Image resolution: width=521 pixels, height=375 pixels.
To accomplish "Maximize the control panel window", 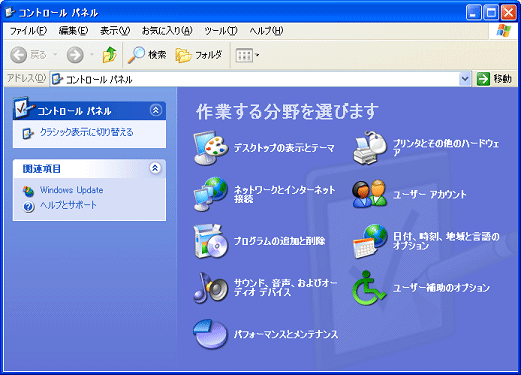I will (x=491, y=13).
